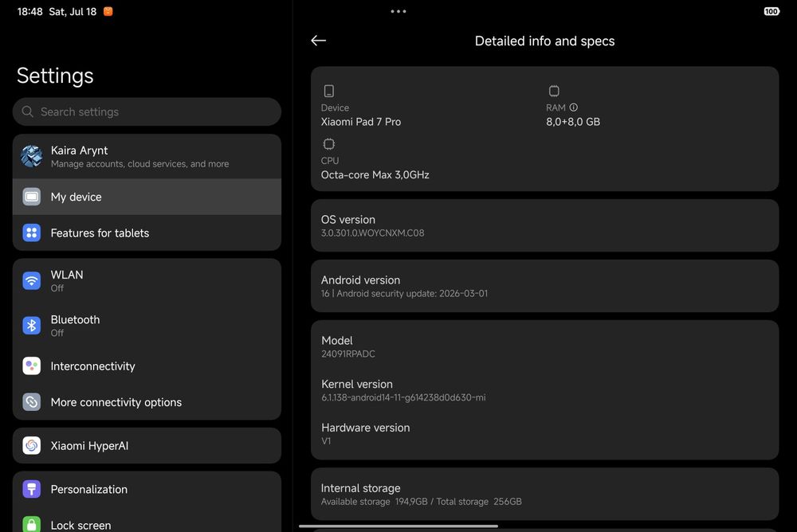This screenshot has width=797, height=532.
Task: Click the RAM value '8,0+8,0 GB'
Action: (573, 122)
